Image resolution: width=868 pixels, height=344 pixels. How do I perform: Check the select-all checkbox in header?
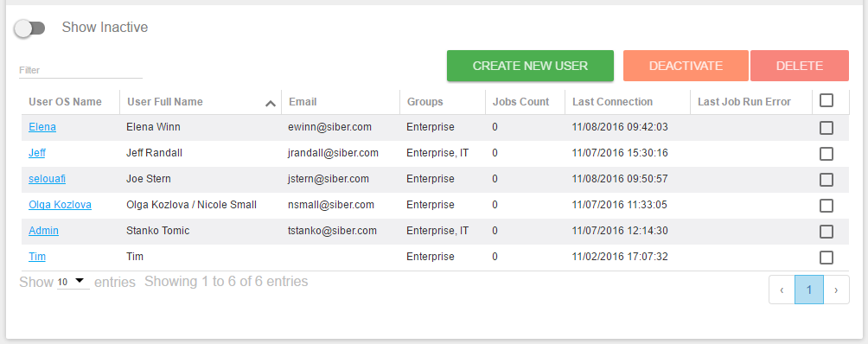pos(826,100)
